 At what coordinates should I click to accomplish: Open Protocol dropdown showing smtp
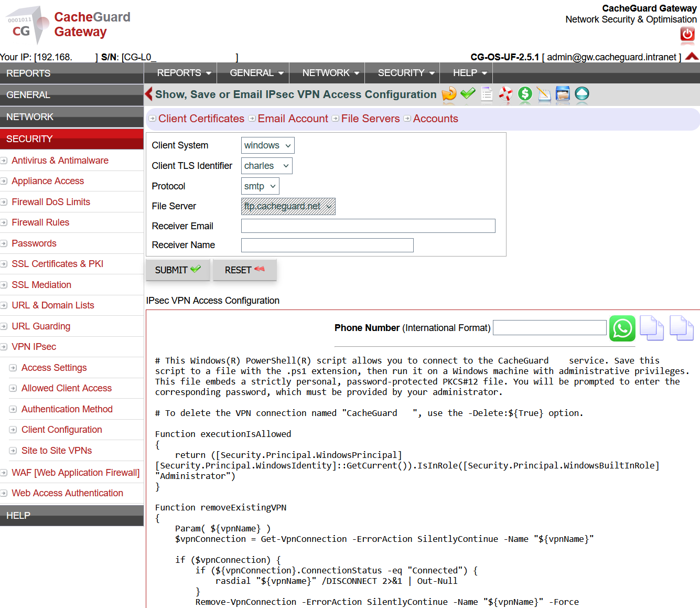(x=260, y=186)
